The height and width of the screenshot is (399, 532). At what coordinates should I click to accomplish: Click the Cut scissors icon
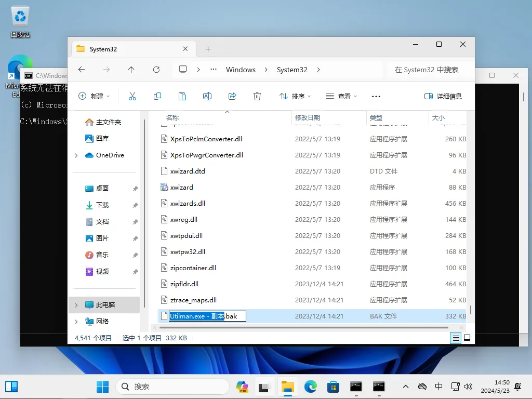tap(132, 96)
